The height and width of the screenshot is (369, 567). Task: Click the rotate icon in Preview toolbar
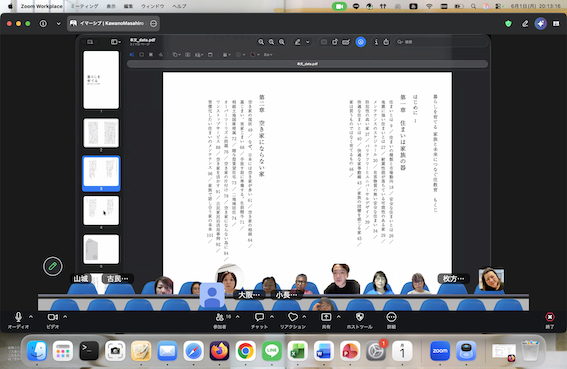pos(335,42)
